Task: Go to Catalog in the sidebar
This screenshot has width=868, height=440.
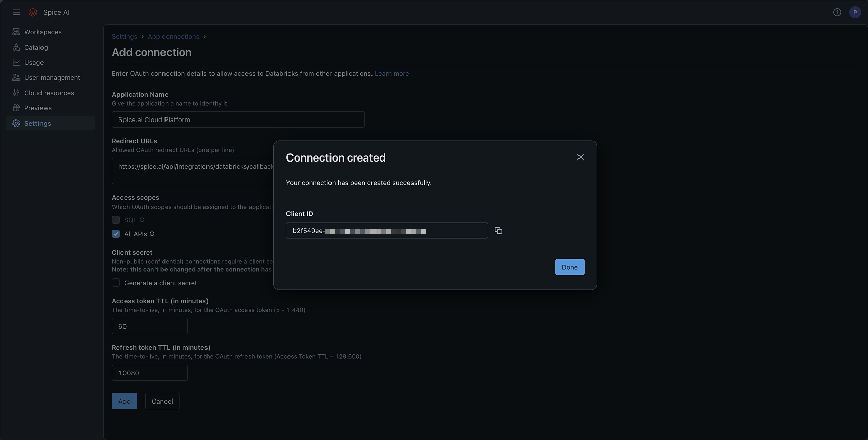Action: click(x=36, y=47)
